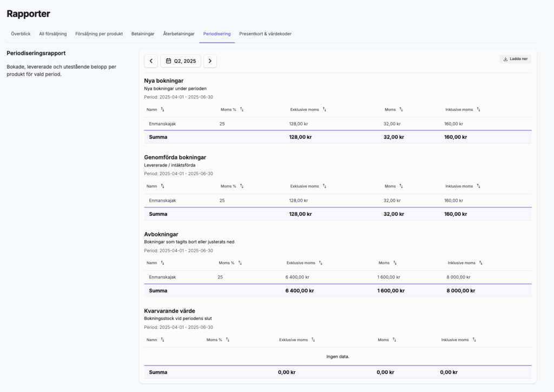Sort Avbokningar table by Namn icon

pos(162,263)
